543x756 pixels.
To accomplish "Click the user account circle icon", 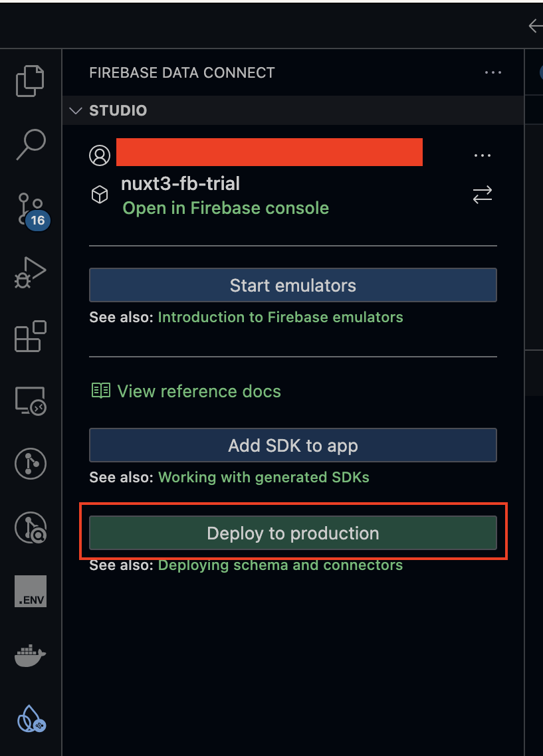I will [100, 155].
